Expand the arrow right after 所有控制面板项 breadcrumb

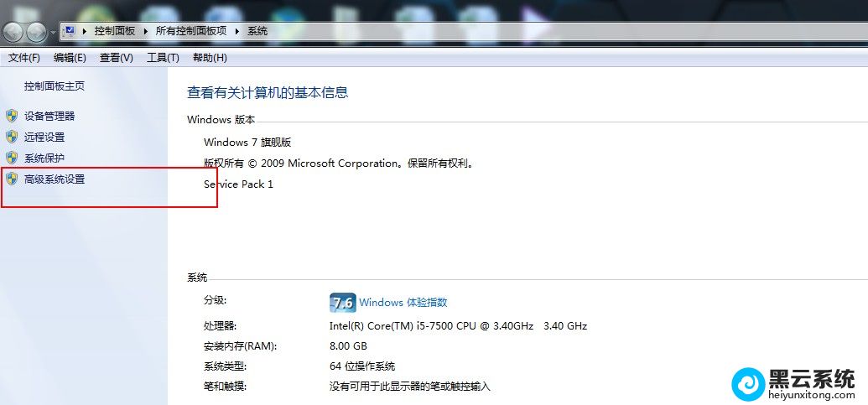click(x=237, y=31)
